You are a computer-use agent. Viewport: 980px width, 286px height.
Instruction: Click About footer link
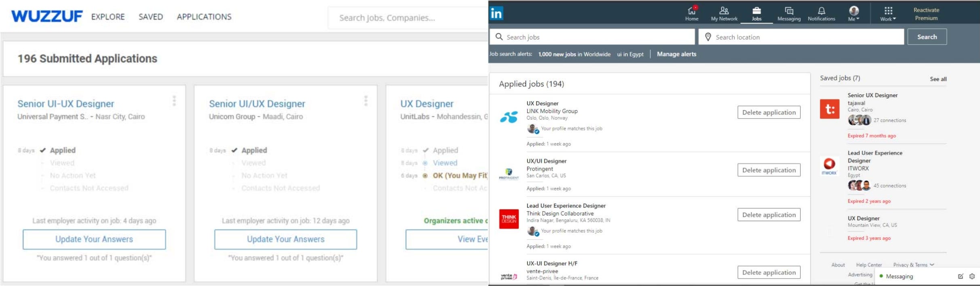click(x=838, y=265)
